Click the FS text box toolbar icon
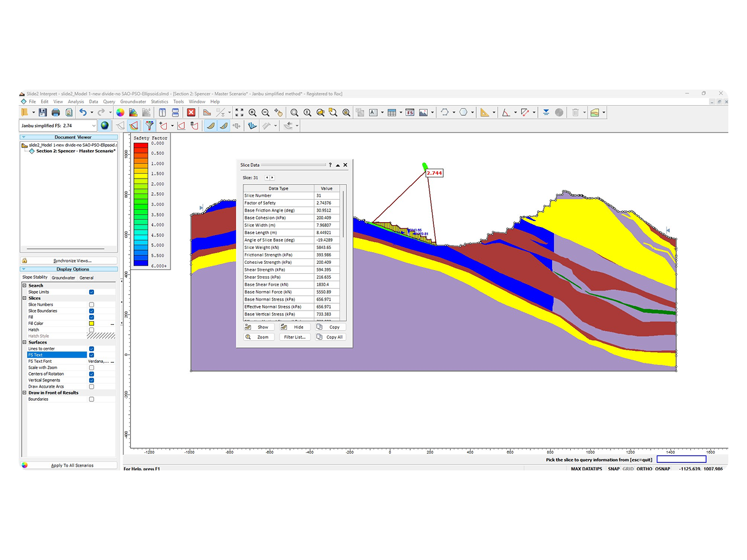The image size is (747, 560). click(x=410, y=113)
